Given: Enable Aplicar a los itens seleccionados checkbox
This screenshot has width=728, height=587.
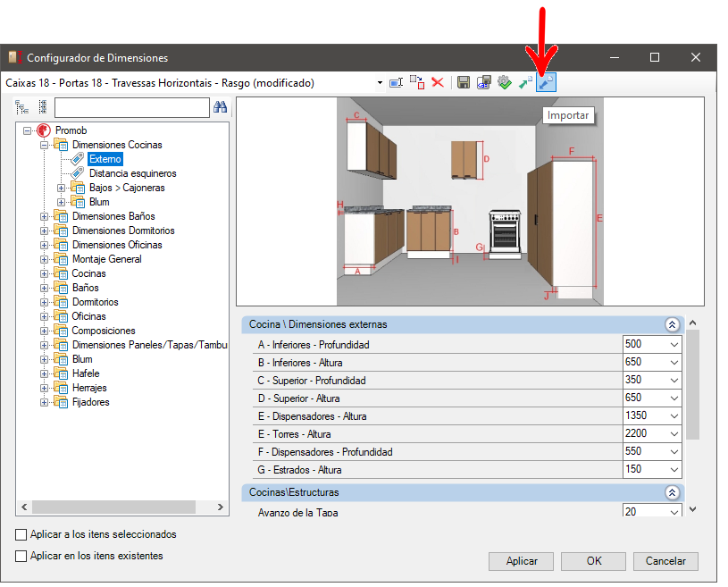Looking at the screenshot, I should pos(21,534).
